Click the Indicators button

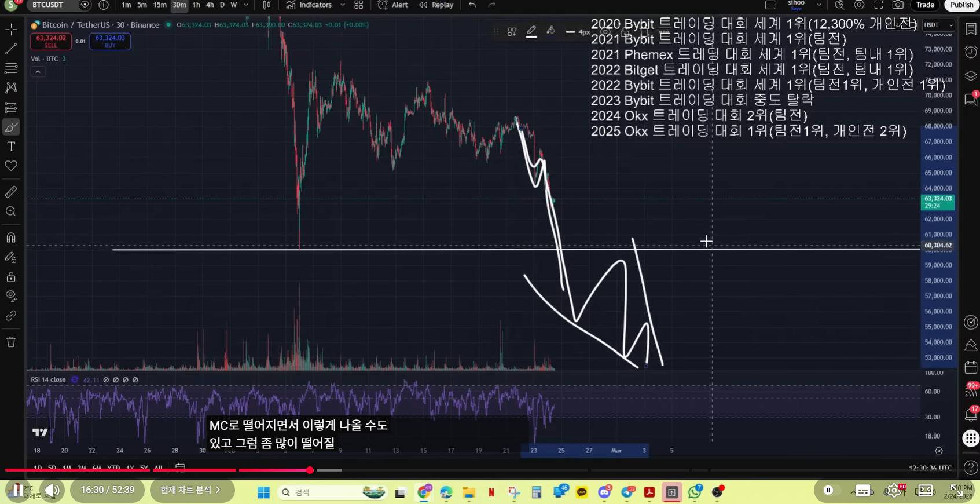click(x=309, y=5)
